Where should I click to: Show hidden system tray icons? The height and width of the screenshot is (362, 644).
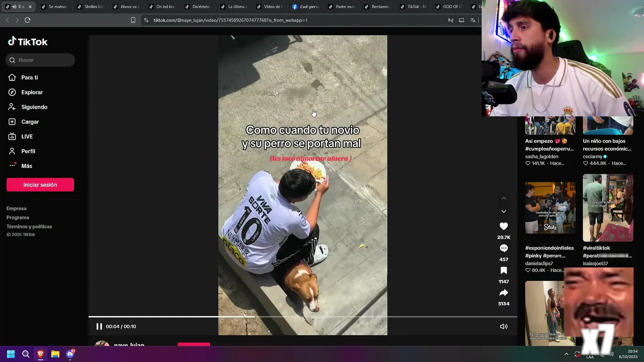567,354
